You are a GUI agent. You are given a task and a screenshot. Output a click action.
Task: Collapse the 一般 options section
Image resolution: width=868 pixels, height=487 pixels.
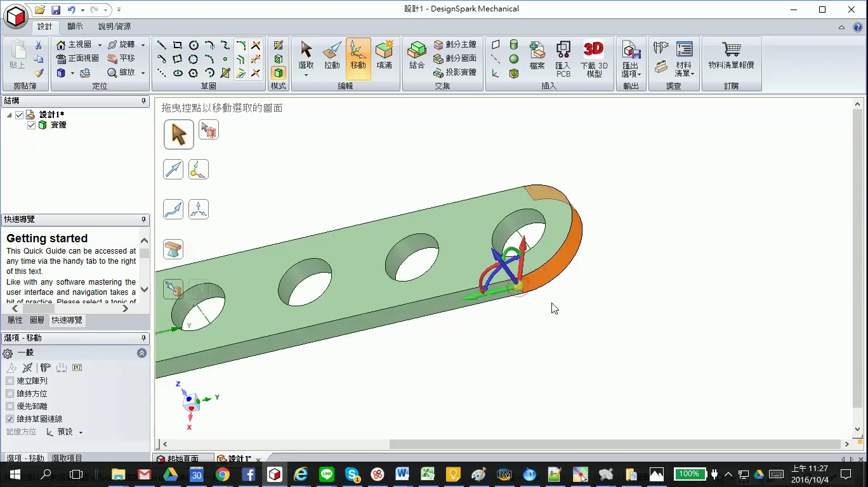[141, 353]
